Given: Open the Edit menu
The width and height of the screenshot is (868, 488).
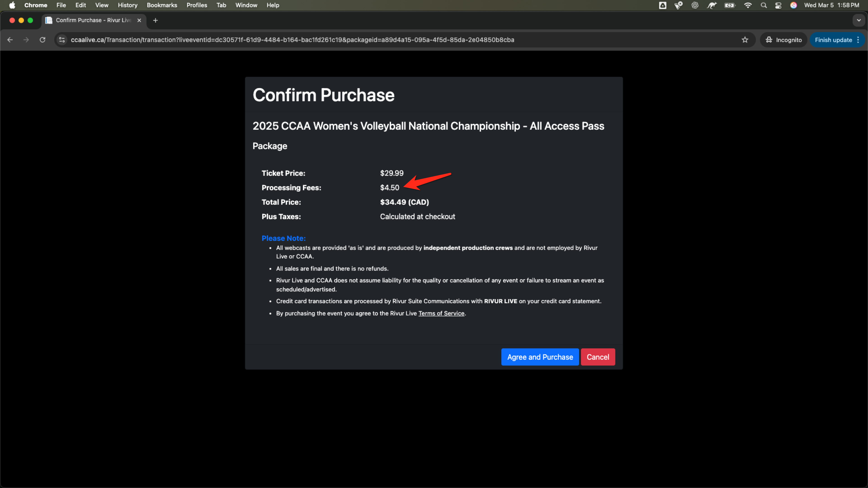Looking at the screenshot, I should pos(80,5).
